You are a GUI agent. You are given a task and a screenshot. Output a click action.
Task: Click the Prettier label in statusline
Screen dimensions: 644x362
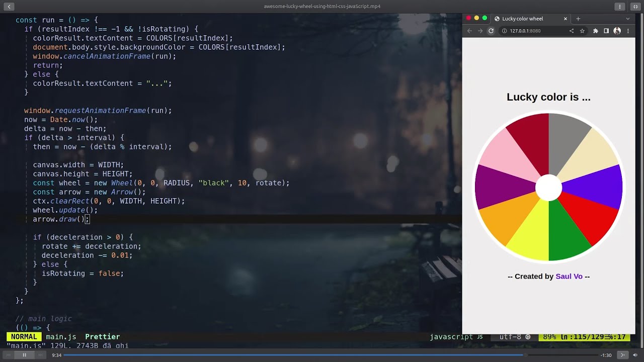click(x=102, y=337)
